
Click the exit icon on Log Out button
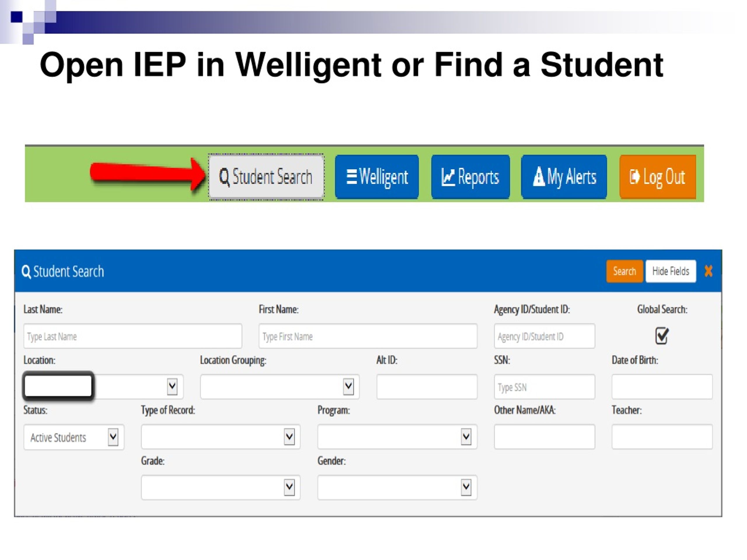[635, 176]
